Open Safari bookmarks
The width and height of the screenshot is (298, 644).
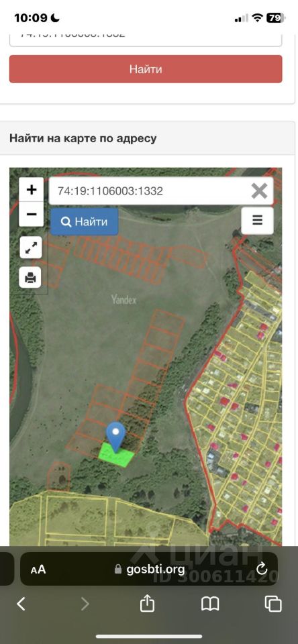click(210, 604)
